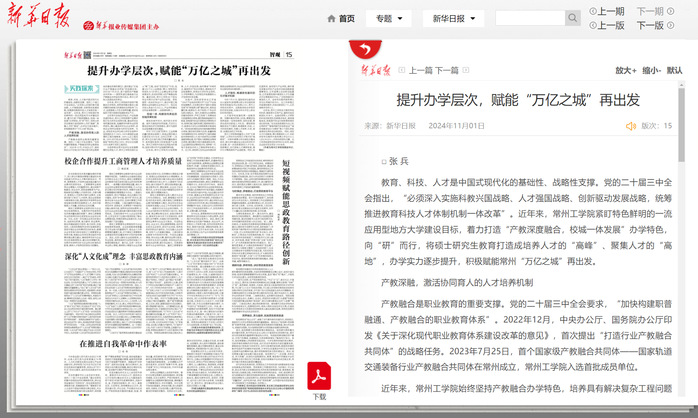The height and width of the screenshot is (418, 698).
Task: Download the page PDF via red icon
Action: (319, 377)
